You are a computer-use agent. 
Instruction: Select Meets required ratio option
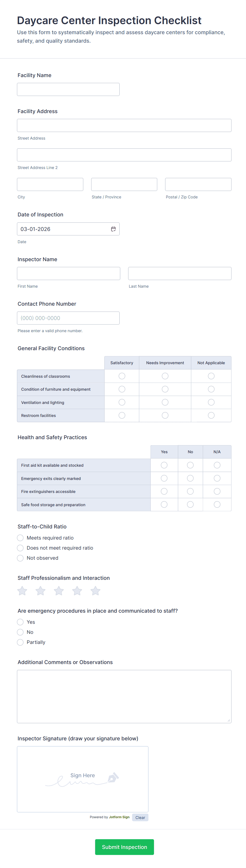(21, 538)
